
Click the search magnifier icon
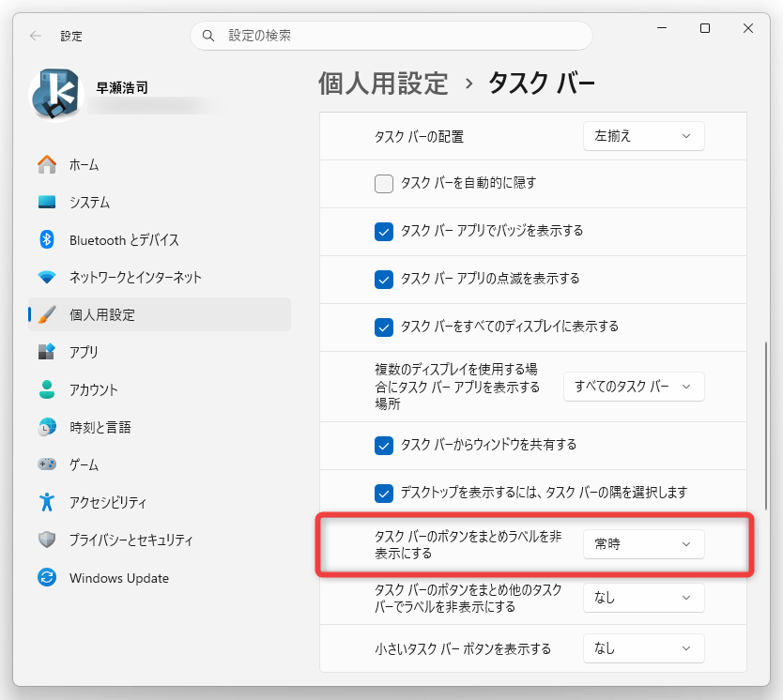coord(207,36)
